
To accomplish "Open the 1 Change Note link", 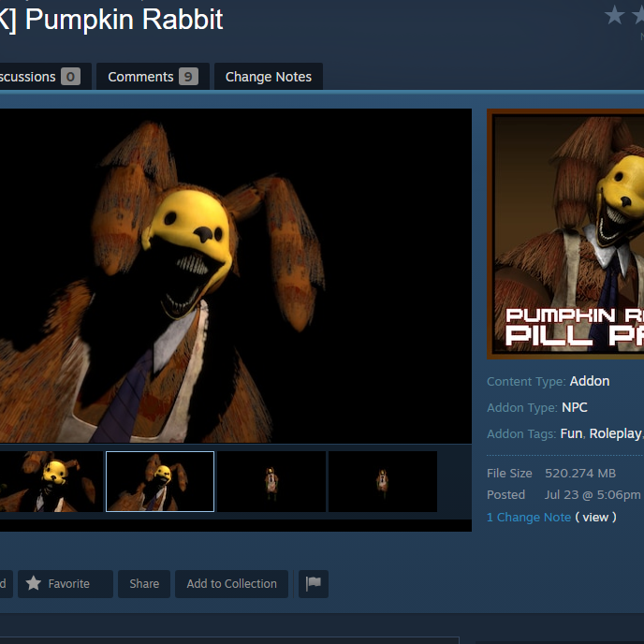I will coord(529,517).
